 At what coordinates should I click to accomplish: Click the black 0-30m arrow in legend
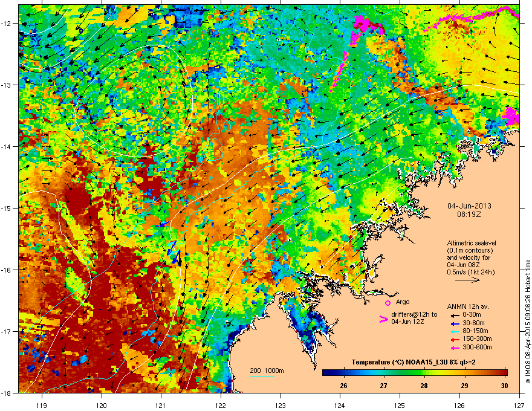[455, 315]
